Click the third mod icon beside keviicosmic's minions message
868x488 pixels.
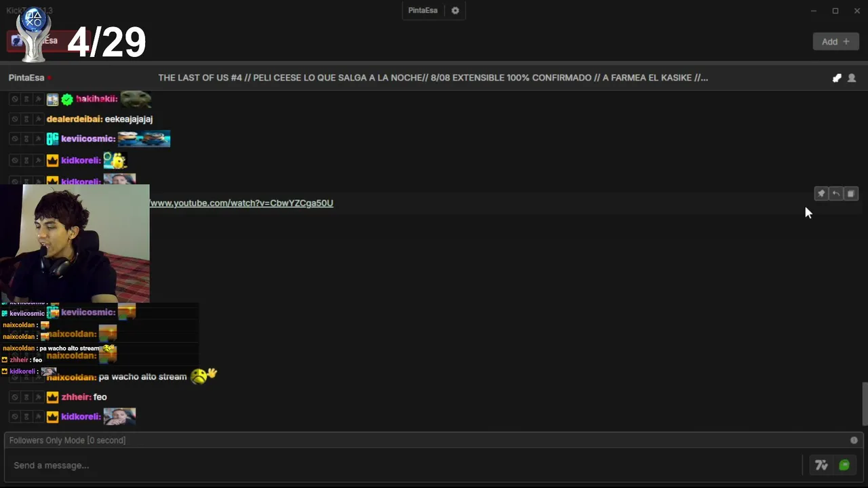(x=38, y=139)
